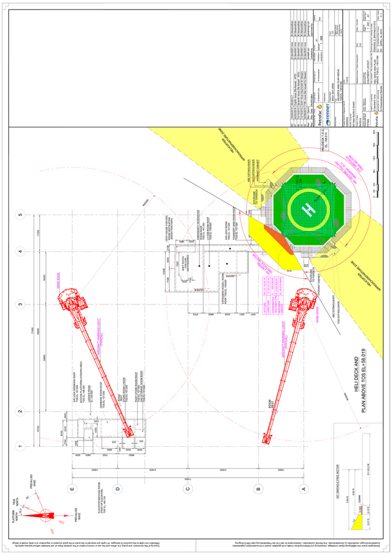
Task: Click the white H marking on the helideck
Action: pos(309,210)
